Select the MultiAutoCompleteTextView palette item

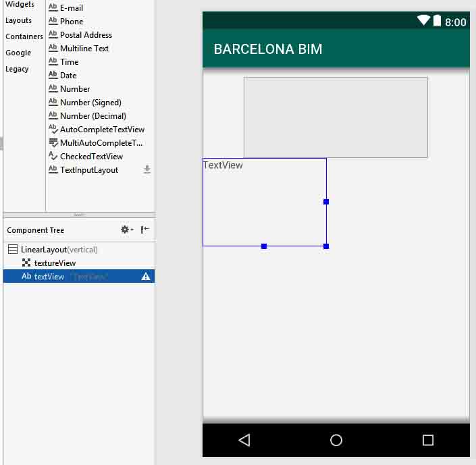click(101, 143)
